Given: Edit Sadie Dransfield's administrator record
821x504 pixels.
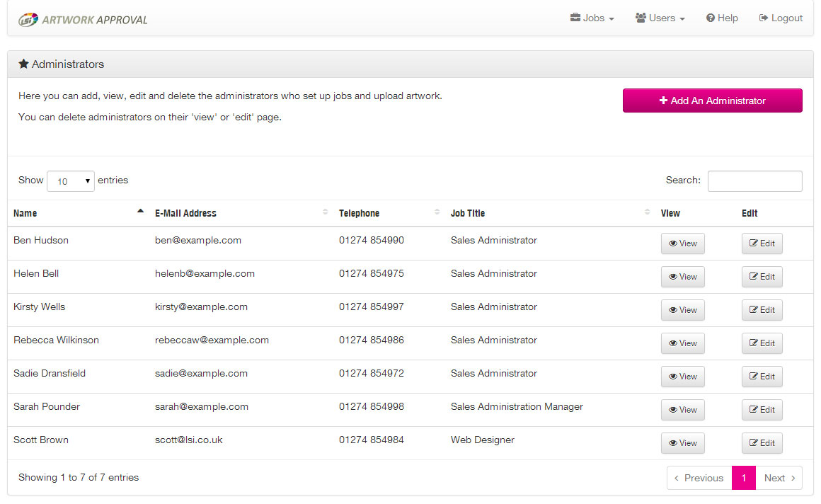Looking at the screenshot, I should coord(762,377).
